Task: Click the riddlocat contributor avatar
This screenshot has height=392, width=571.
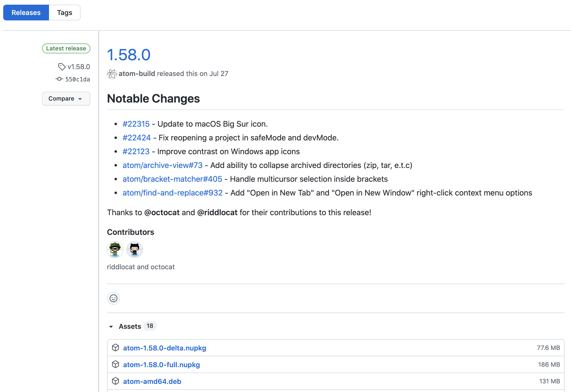Action: click(x=115, y=250)
